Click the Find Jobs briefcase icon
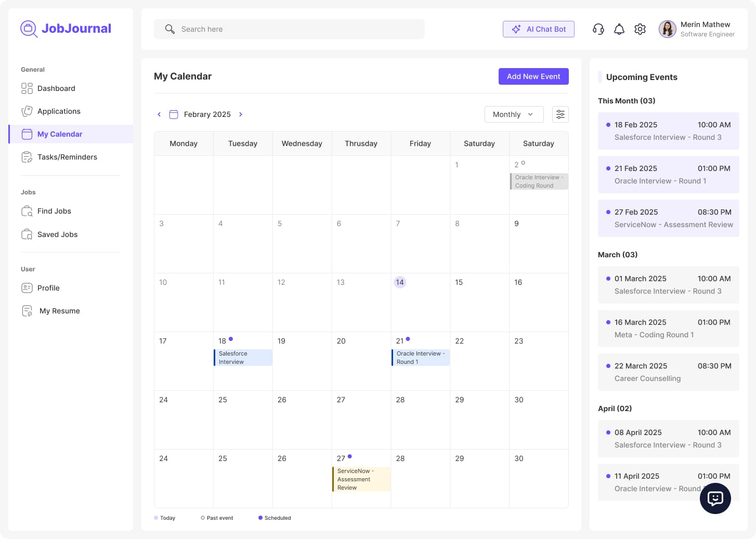Screen dimensions: 756x539 pyautogui.click(x=27, y=211)
